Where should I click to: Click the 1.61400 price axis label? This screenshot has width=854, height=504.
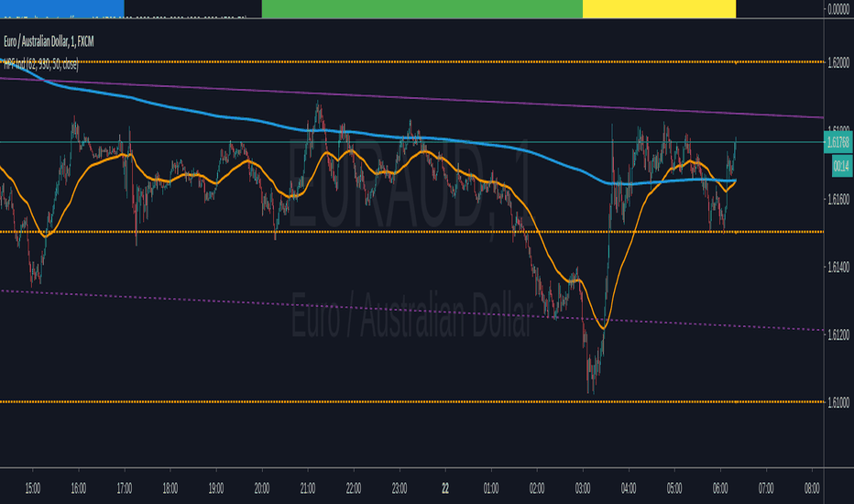tap(838, 267)
